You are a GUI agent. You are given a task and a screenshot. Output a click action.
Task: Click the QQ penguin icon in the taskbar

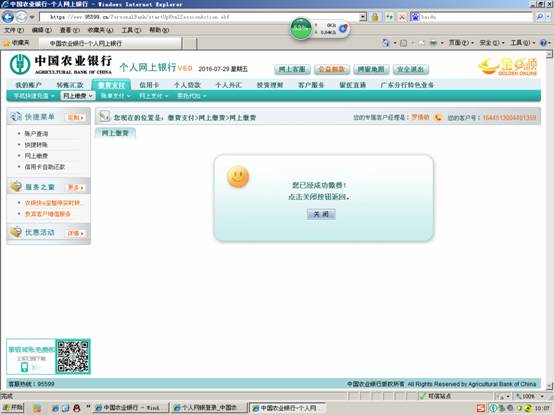coord(76,408)
